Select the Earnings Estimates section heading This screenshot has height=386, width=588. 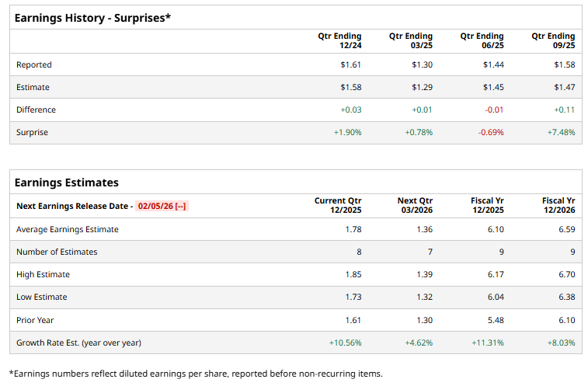click(x=67, y=183)
